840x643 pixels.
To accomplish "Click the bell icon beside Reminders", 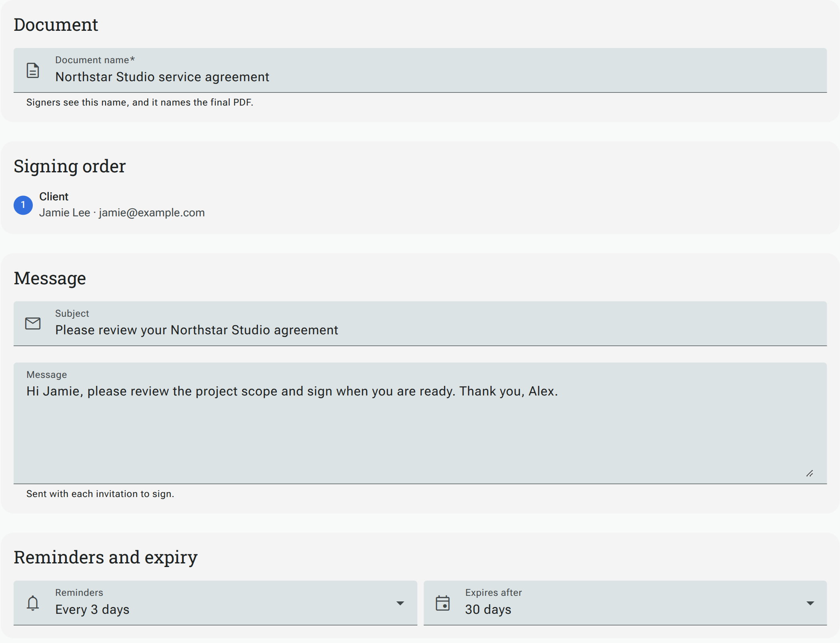I will (x=33, y=603).
